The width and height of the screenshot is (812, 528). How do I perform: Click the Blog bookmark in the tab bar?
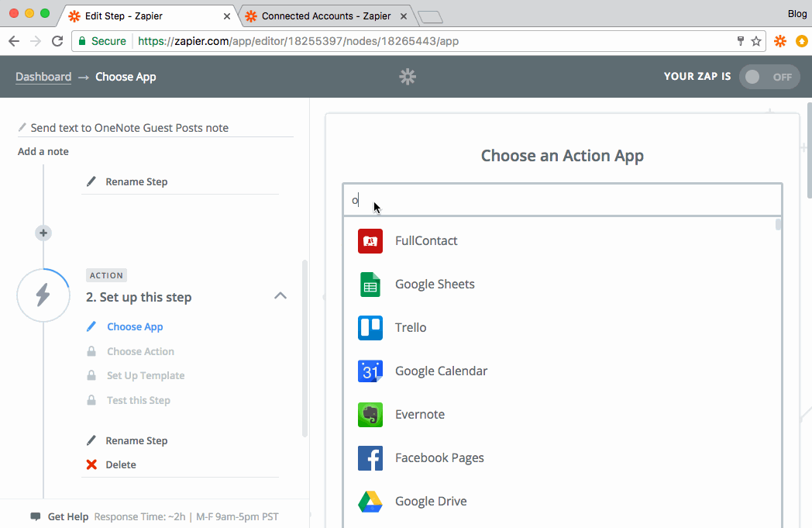pyautogui.click(x=797, y=13)
